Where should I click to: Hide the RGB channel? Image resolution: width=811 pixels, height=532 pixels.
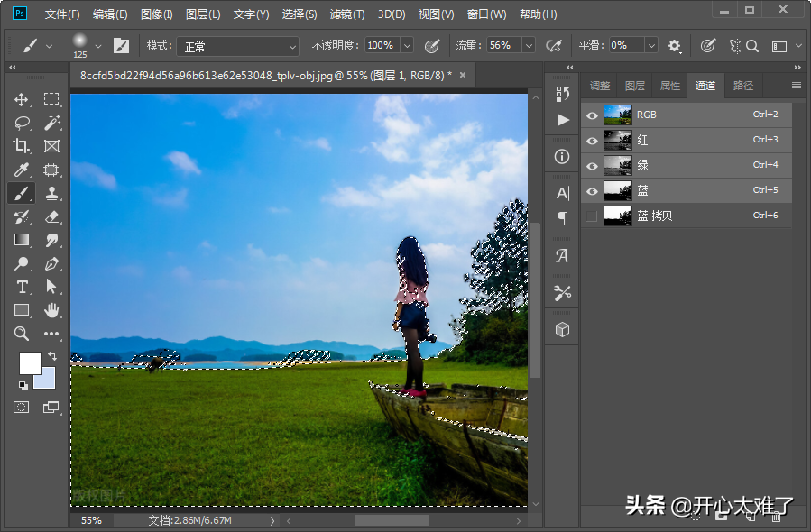(592, 115)
